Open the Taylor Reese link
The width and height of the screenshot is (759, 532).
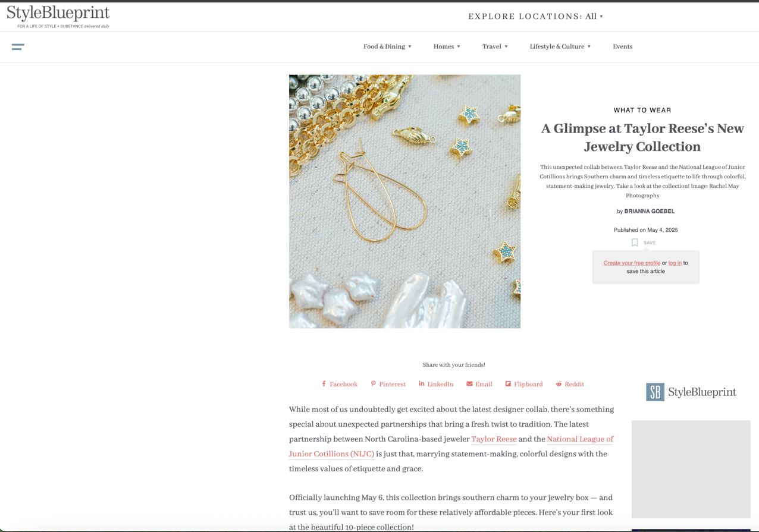494,439
